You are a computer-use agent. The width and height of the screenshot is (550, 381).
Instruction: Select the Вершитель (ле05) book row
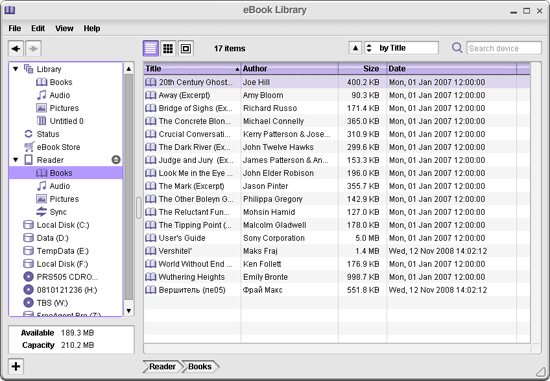[x=337, y=290]
